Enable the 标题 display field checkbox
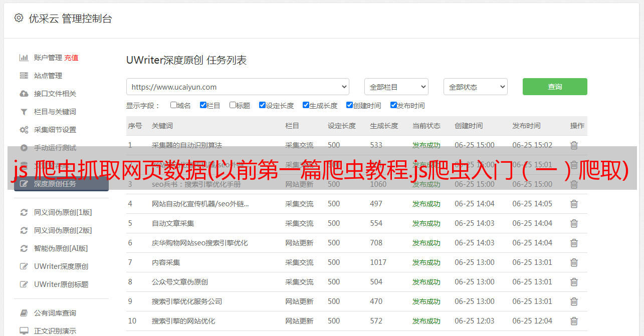644x336 pixels. (233, 105)
